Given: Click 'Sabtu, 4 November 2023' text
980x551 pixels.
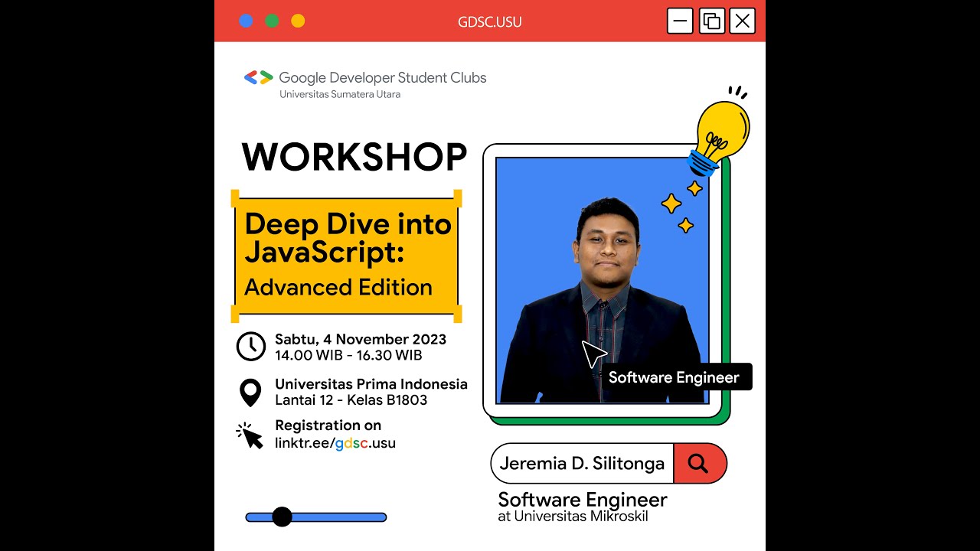Looking at the screenshot, I should tap(361, 339).
